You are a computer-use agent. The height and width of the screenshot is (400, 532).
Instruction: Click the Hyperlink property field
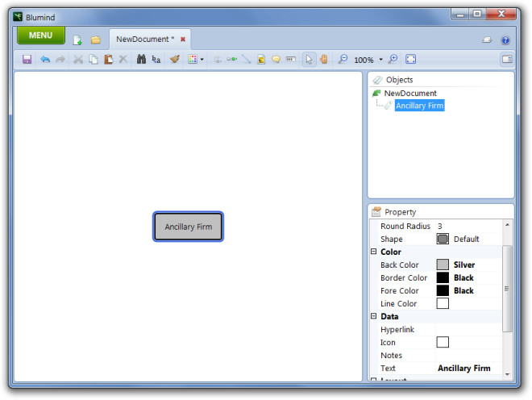tap(468, 329)
